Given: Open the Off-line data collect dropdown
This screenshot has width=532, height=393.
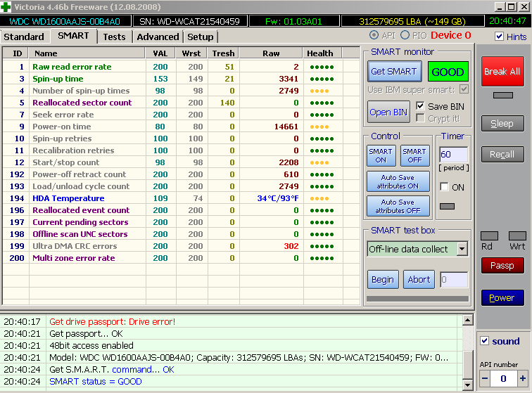Looking at the screenshot, I should tap(462, 249).
